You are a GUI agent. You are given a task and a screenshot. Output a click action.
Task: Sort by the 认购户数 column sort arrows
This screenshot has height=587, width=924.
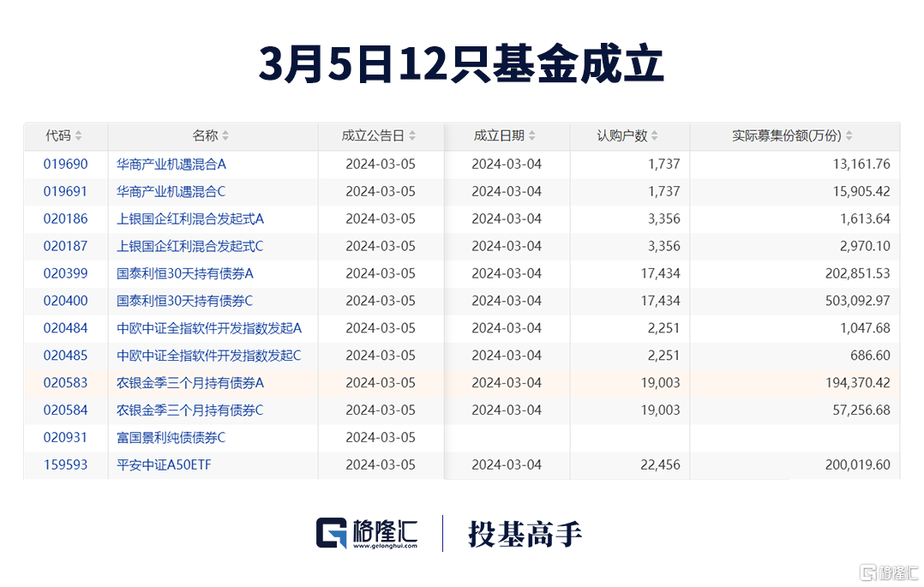(x=654, y=136)
